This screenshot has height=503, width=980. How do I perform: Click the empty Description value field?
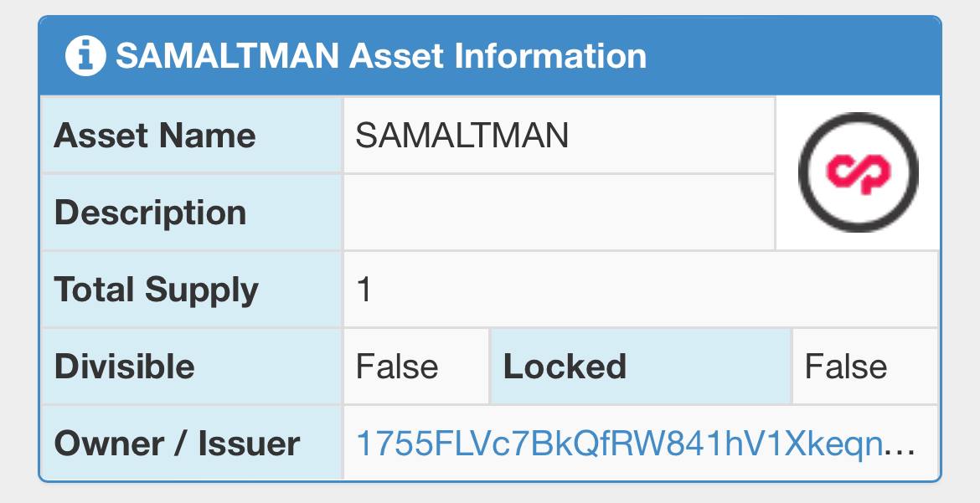(560, 213)
